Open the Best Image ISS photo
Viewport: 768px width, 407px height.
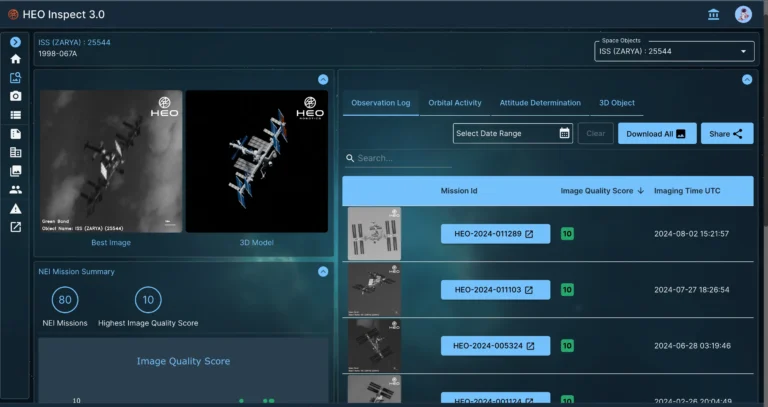(x=111, y=161)
